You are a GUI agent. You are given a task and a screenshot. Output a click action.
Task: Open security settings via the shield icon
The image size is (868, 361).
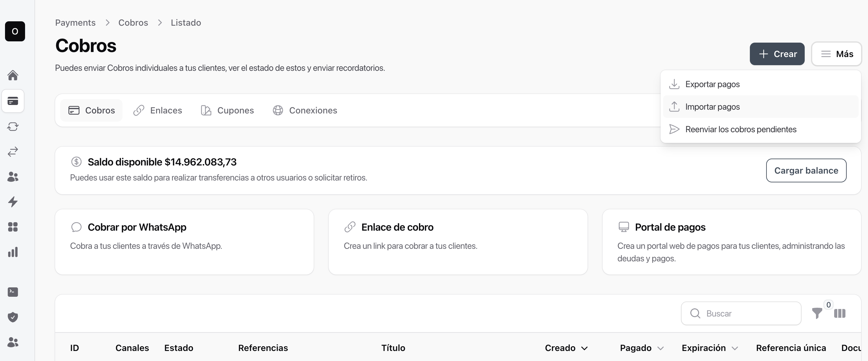(13, 317)
